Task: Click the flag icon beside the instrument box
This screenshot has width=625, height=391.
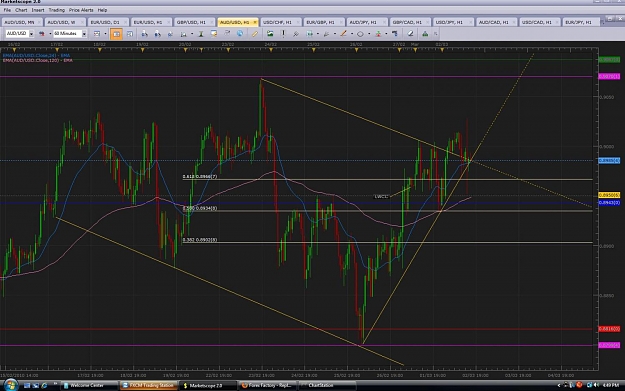Action: pos(41,34)
